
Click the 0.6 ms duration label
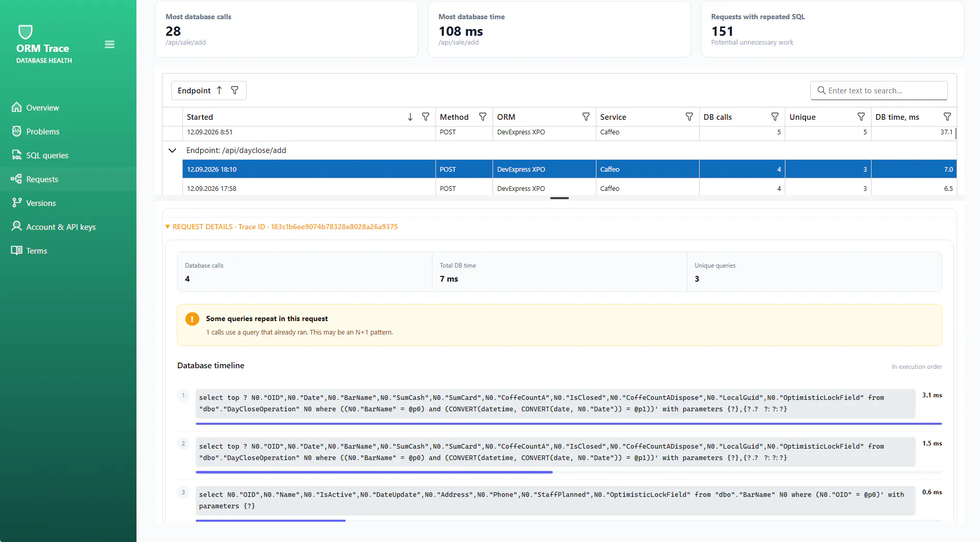932,492
